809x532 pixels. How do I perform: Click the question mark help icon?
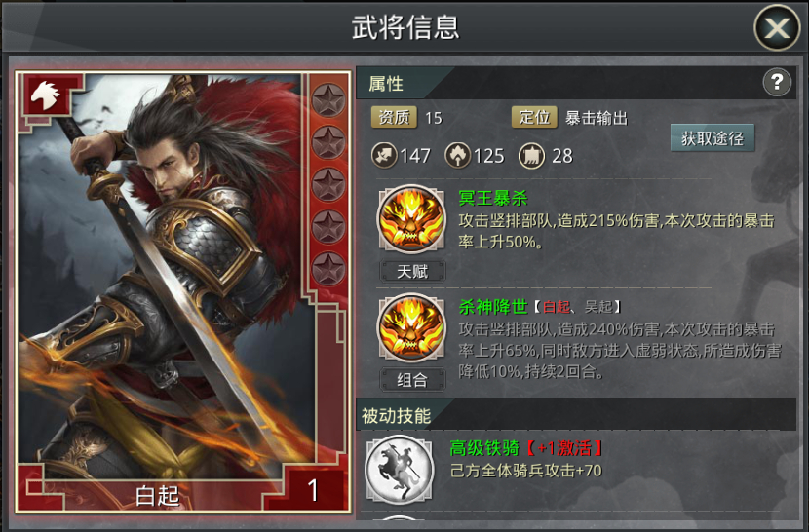pyautogui.click(x=777, y=82)
